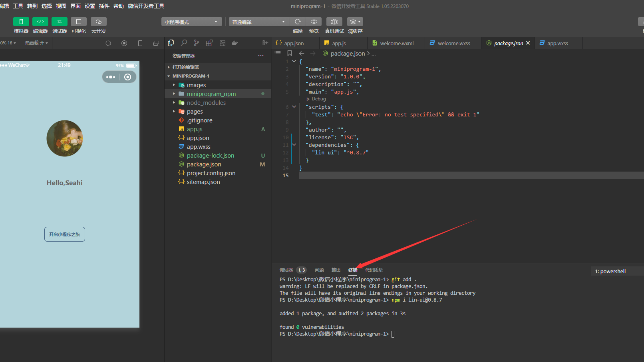Collapse the miniprogram_npm folder
This screenshot has width=644, height=362.
pos(173,94)
